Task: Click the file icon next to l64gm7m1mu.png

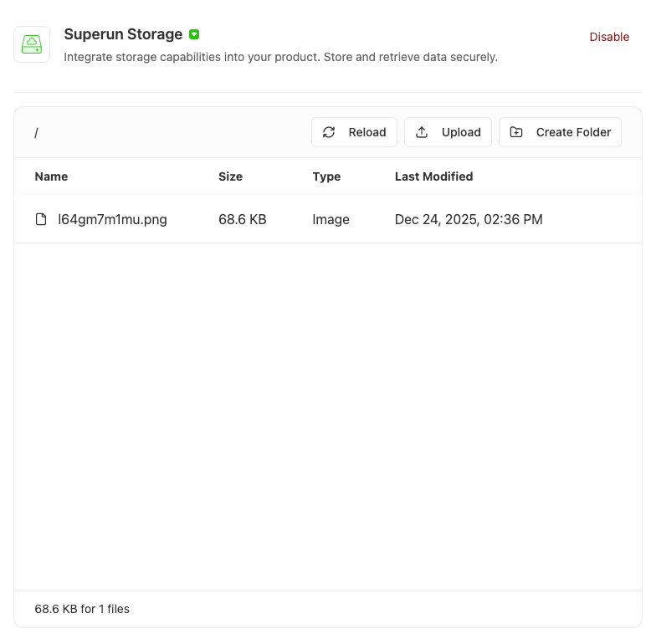Action: (x=41, y=219)
